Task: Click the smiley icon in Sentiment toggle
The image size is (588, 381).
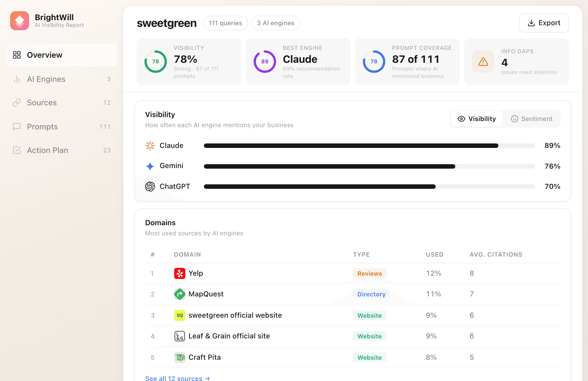Action: click(515, 119)
